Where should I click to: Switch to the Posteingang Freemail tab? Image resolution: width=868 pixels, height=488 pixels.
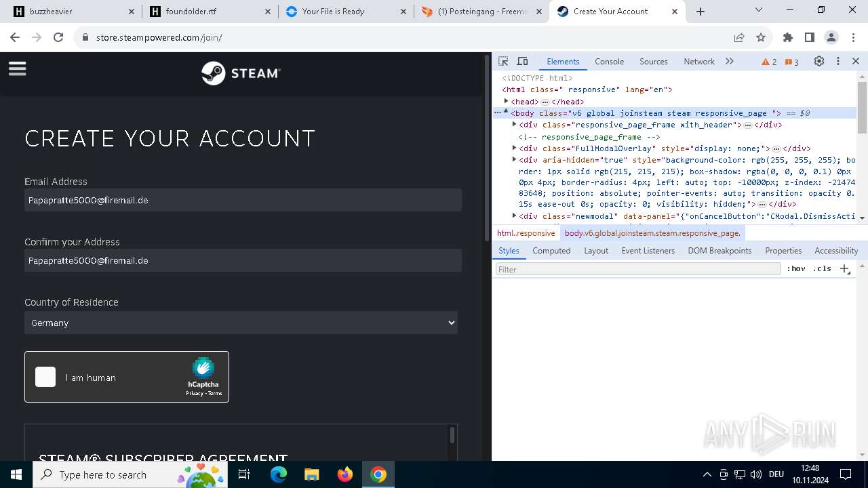(481, 12)
